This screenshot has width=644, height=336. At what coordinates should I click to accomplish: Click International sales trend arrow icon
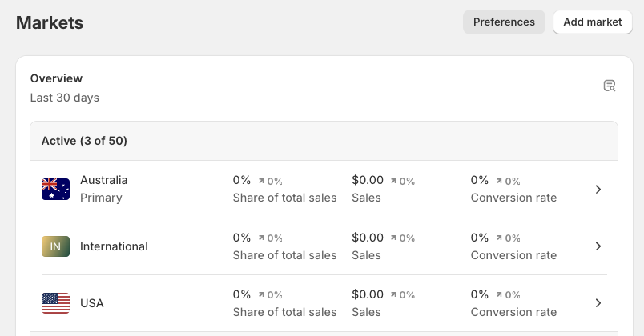click(x=393, y=238)
